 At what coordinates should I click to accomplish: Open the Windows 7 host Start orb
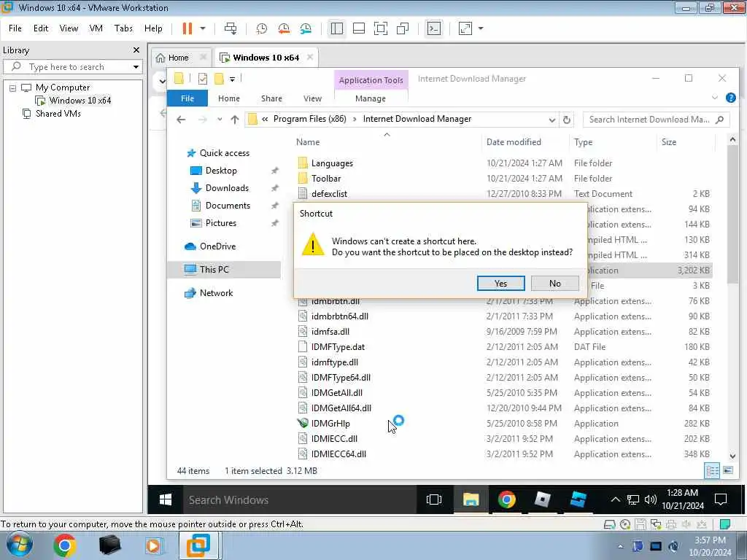[18, 545]
